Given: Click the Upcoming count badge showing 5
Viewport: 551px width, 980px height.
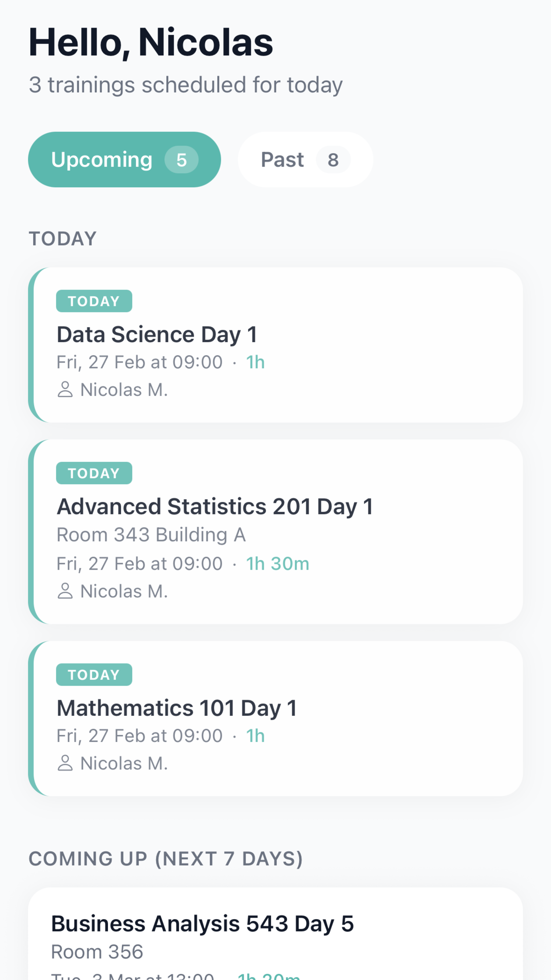Looking at the screenshot, I should [x=181, y=160].
